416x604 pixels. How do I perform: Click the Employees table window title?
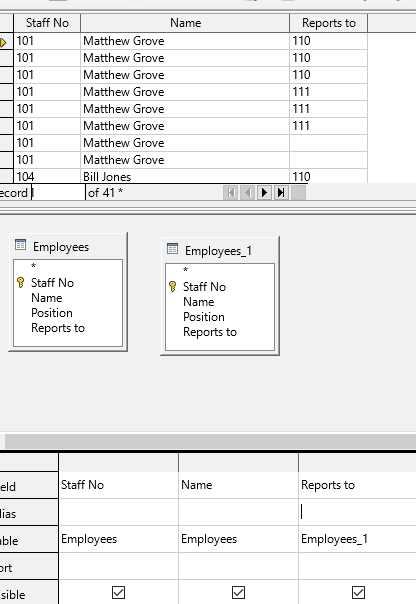click(61, 247)
